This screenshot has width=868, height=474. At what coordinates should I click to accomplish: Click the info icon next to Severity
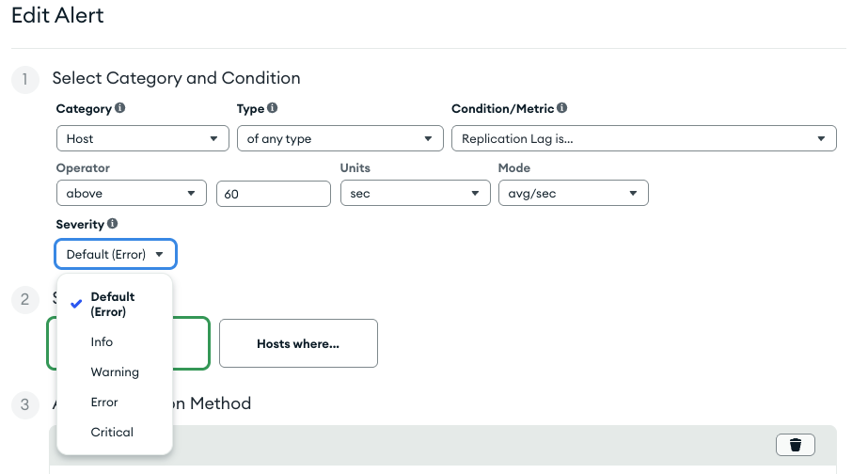tap(113, 224)
